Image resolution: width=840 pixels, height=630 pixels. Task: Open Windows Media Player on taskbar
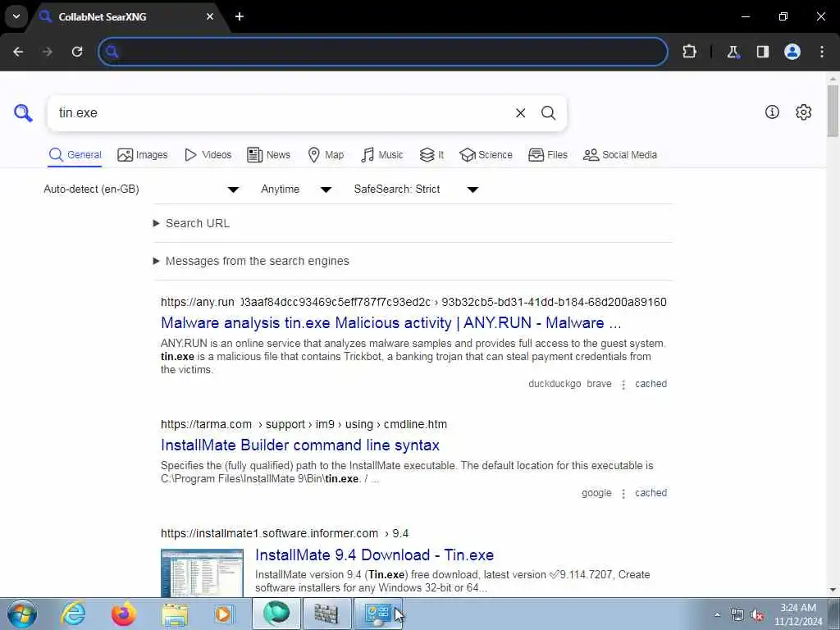pos(223,614)
